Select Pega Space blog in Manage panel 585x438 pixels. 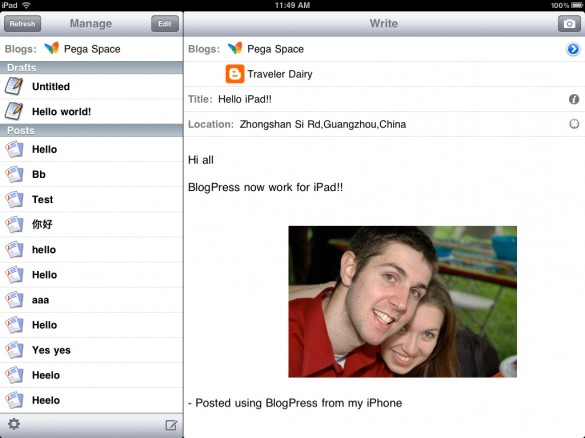tap(91, 49)
